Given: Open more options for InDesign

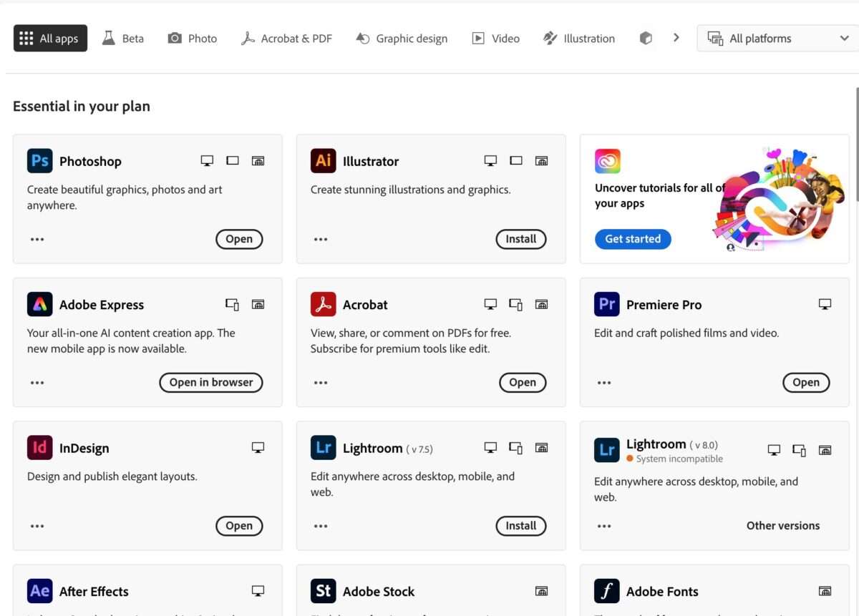Looking at the screenshot, I should [37, 526].
